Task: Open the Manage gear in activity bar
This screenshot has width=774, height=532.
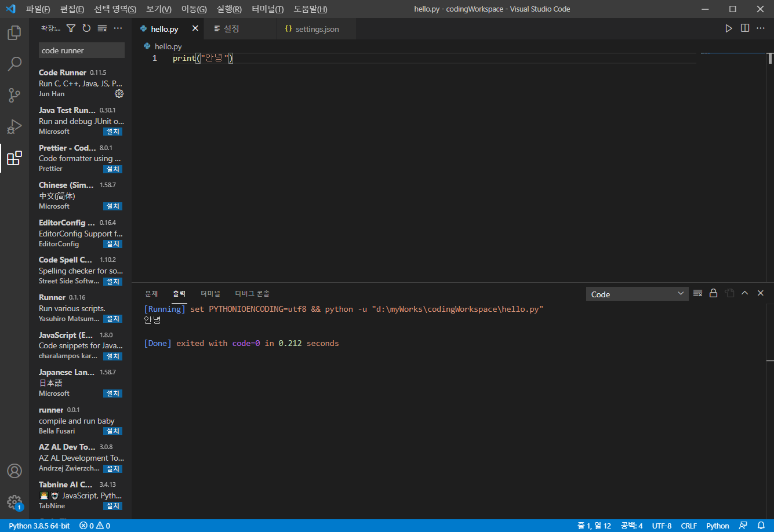Action: (x=14, y=502)
